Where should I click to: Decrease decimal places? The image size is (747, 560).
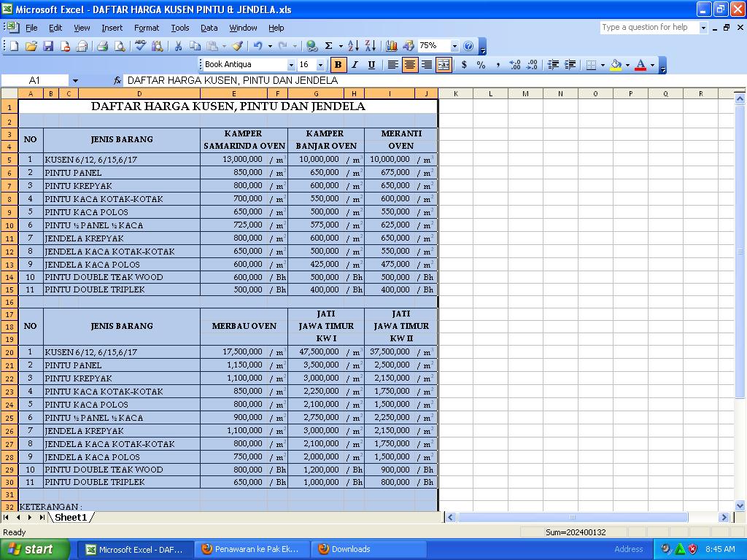(x=532, y=65)
